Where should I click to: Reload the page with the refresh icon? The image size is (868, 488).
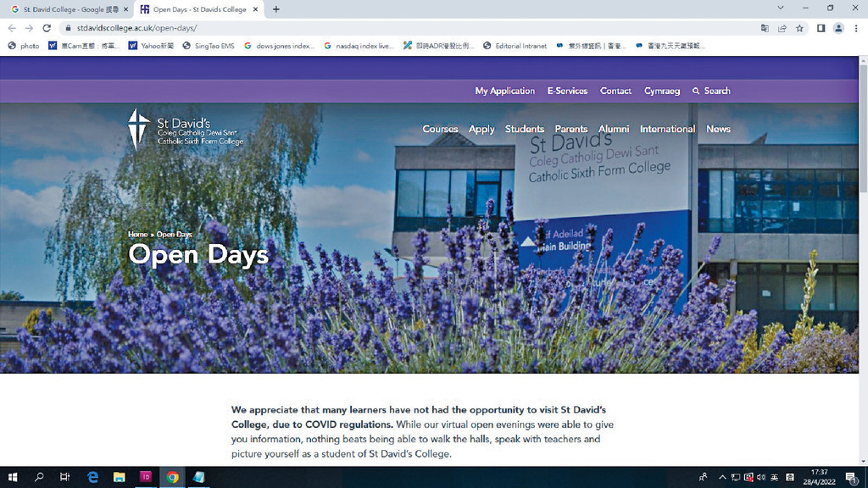coord(47,28)
